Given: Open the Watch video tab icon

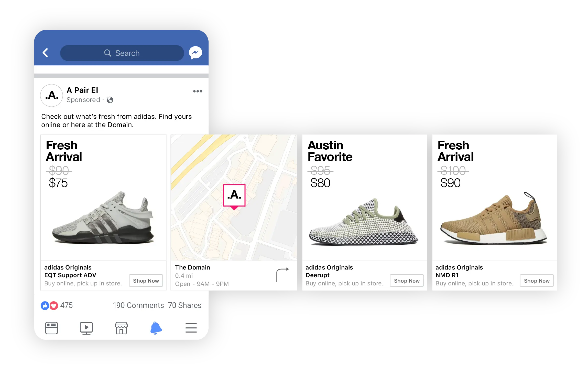Looking at the screenshot, I should point(86,328).
